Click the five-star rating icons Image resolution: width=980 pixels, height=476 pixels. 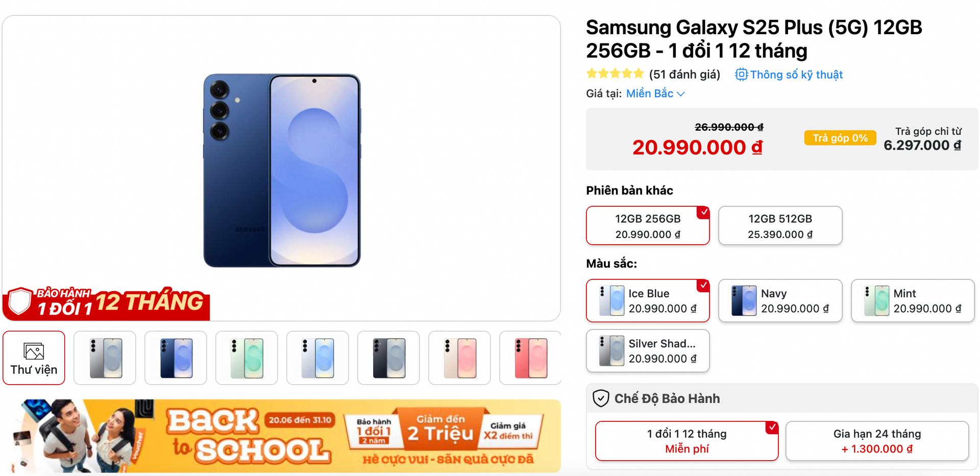(x=615, y=74)
